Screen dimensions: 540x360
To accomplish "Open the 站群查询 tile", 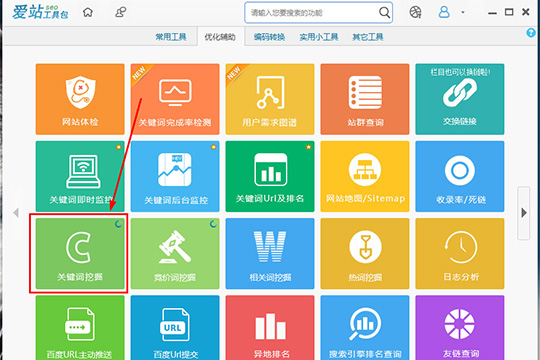I will coord(365,99).
